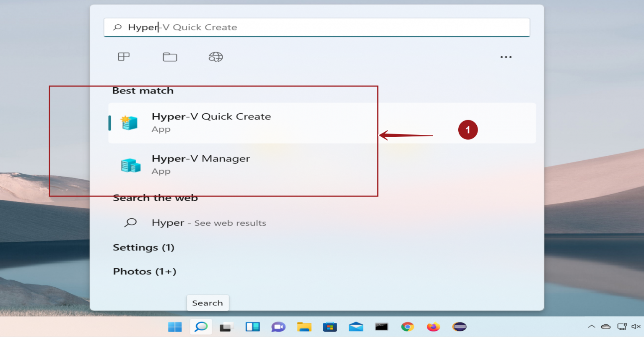Screen dimensions: 644x337
Task: Open the Mail app on the taskbar
Action: 356,327
